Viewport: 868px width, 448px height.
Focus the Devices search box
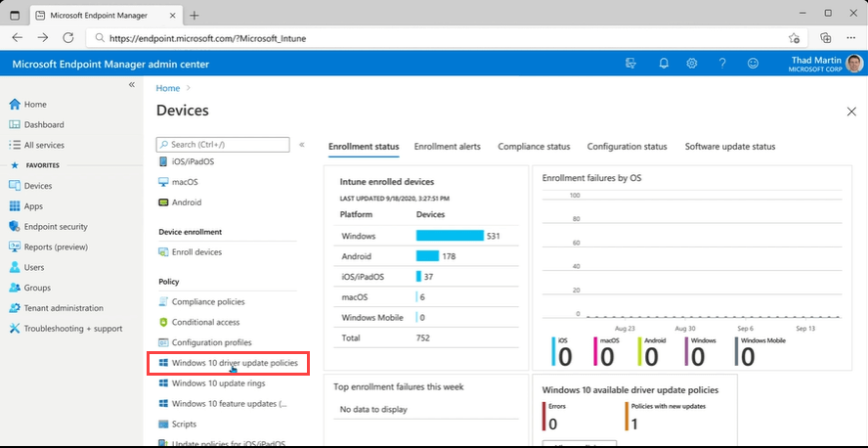(x=223, y=145)
